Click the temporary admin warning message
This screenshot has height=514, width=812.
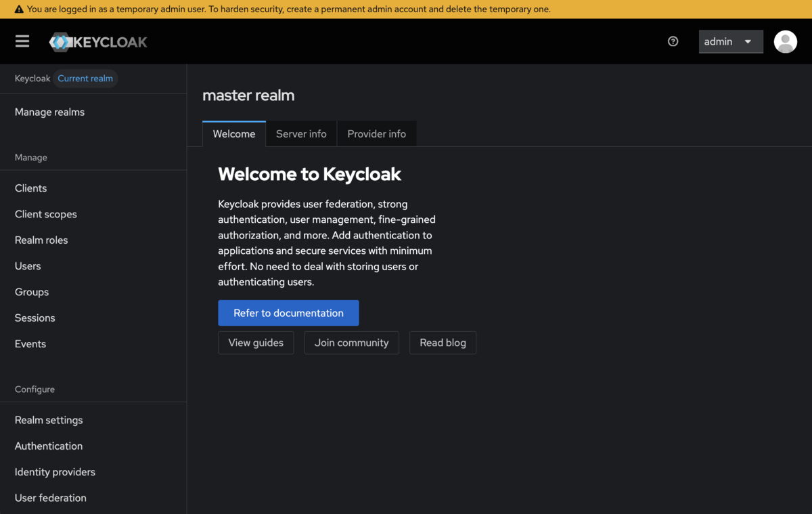tap(289, 9)
